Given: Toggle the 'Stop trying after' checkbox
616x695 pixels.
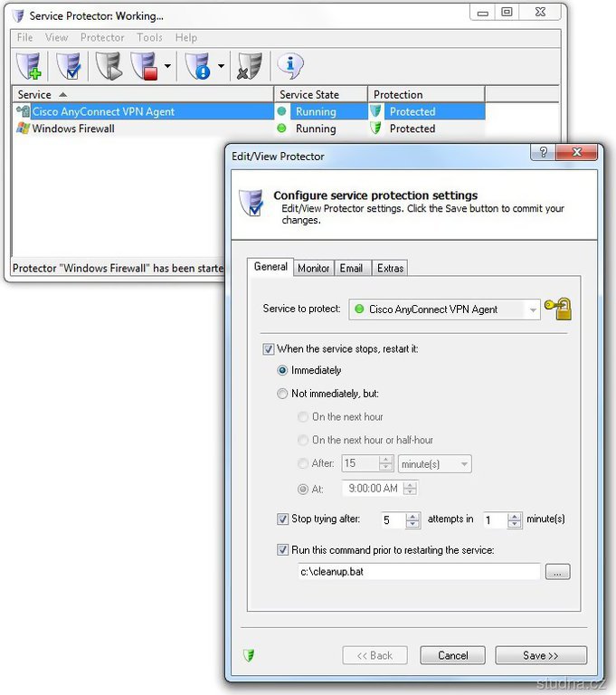Looking at the screenshot, I should pos(282,519).
